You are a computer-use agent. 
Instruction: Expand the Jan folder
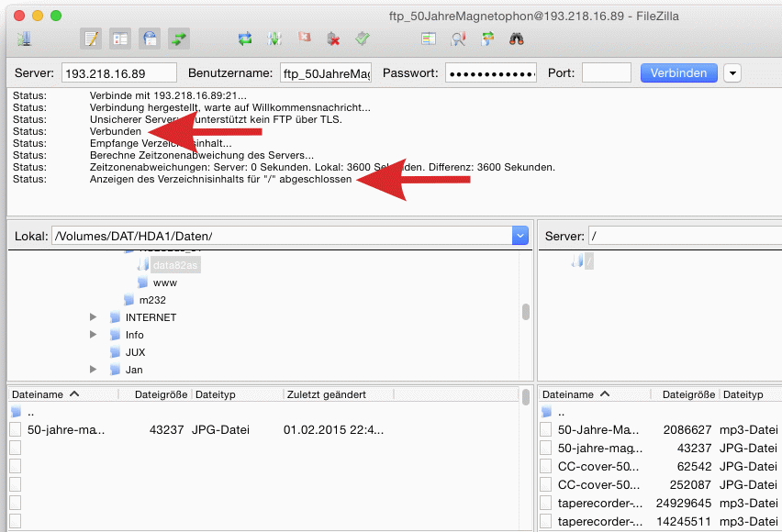(93, 370)
